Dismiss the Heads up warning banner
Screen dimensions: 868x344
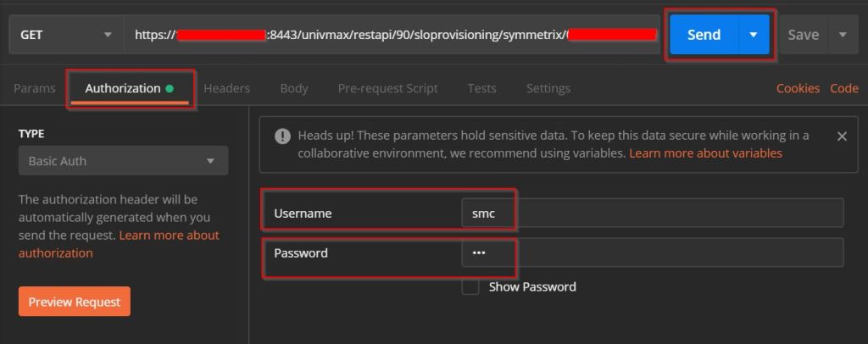click(x=842, y=136)
